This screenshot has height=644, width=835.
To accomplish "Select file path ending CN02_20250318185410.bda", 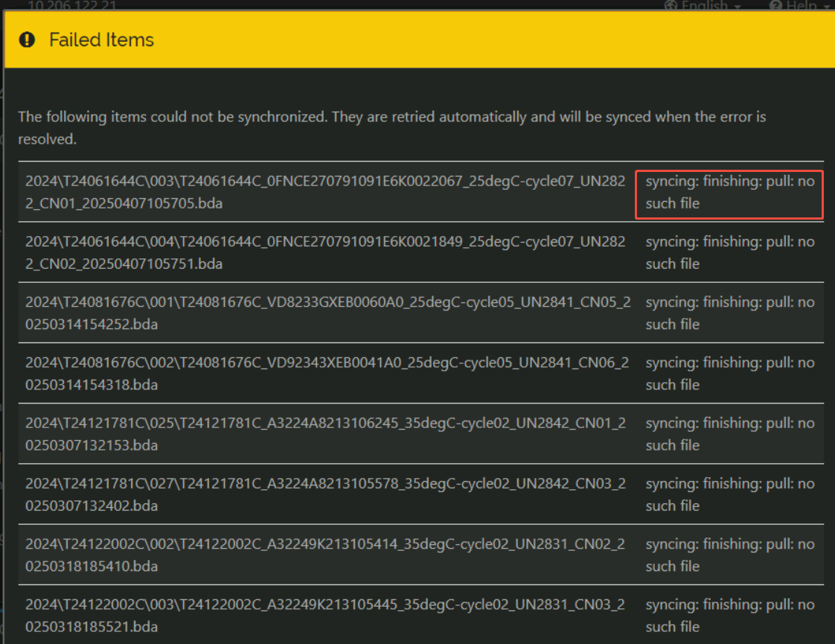I will coord(325,555).
